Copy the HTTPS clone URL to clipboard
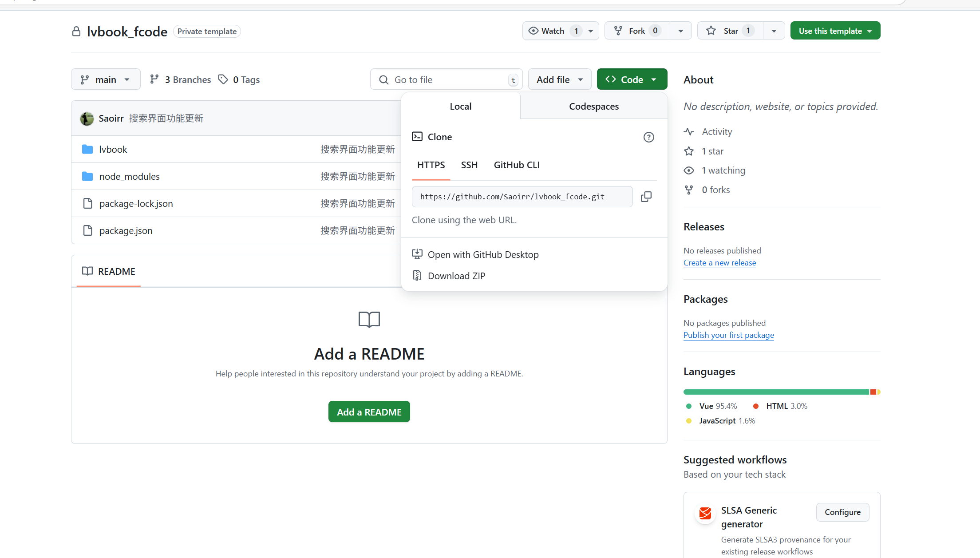 (646, 197)
